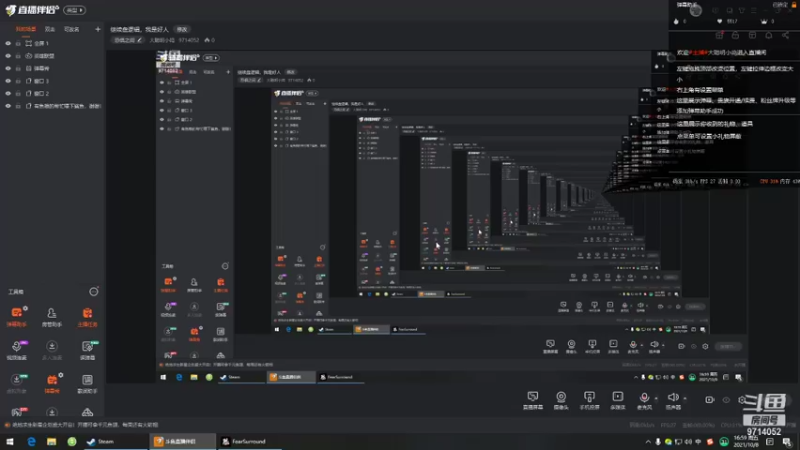Expand the system tray hidden icons chevron
The width and height of the screenshot is (800, 450).
tap(648, 442)
